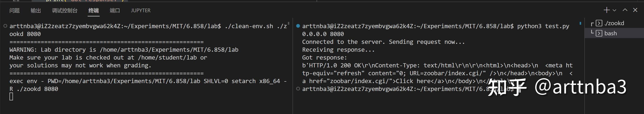Close the terminal panel
The image size is (644, 114).
pos(635,10)
